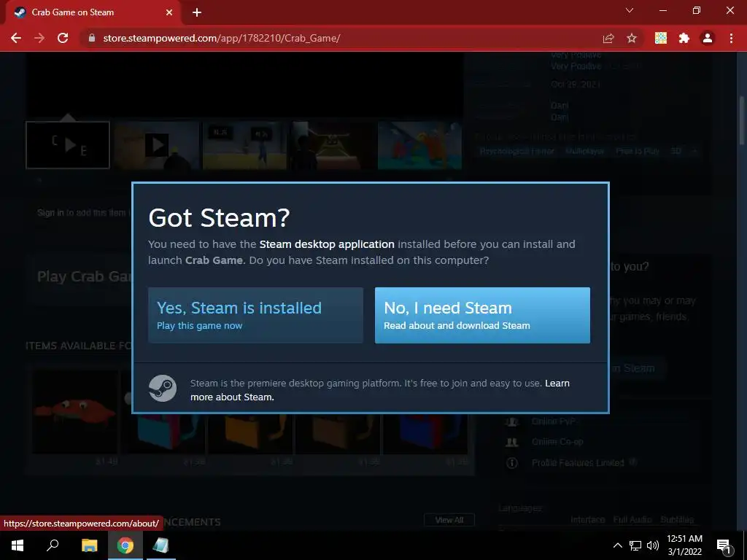Select the Crab Game on Steam tab

point(93,12)
